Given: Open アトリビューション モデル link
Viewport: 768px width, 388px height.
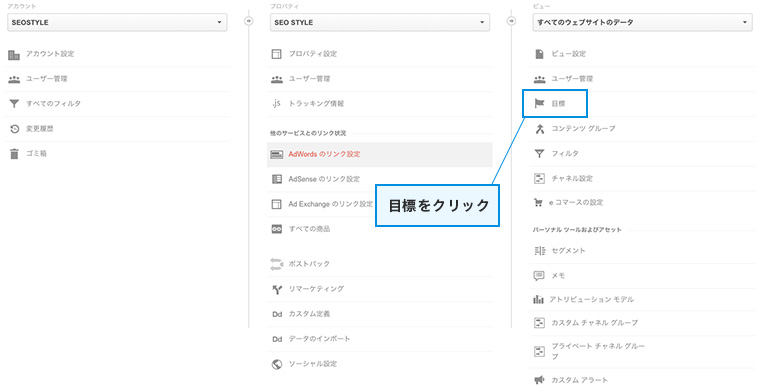Looking at the screenshot, I should (591, 299).
